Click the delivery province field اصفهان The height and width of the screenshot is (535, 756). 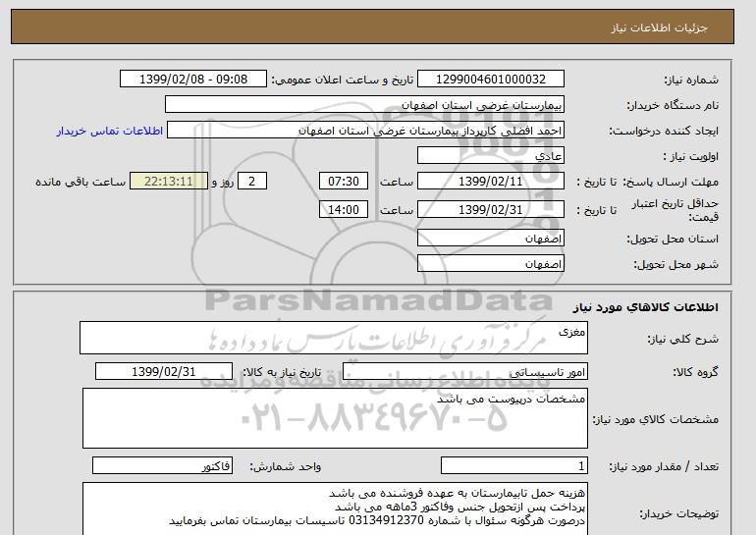point(490,239)
